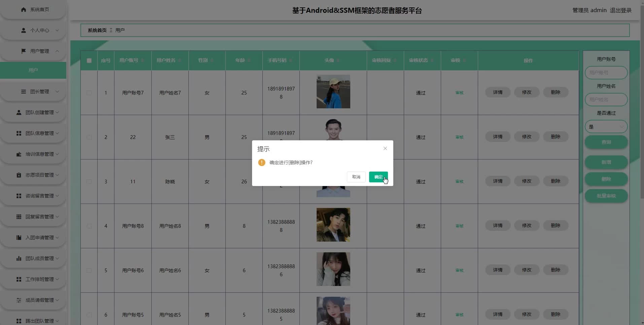Click the person icon beside 个人中心
Viewport: 644px width, 325px height.
coord(24,30)
